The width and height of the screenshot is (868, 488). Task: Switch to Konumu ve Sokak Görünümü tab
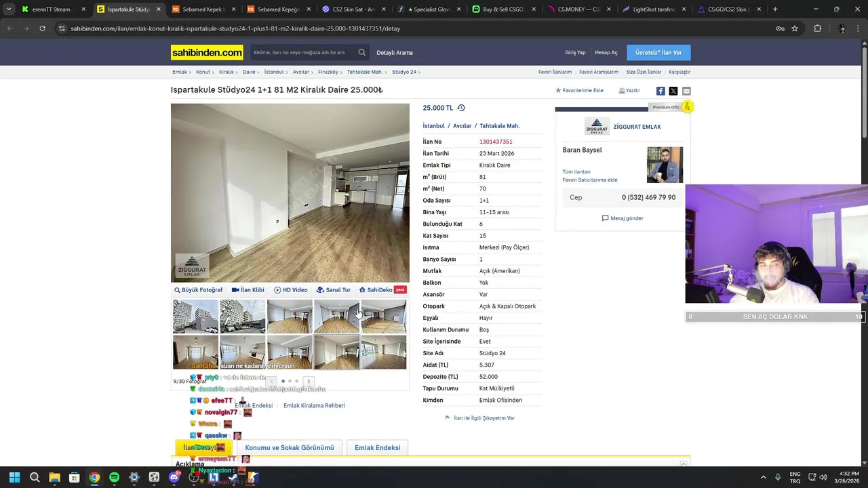pyautogui.click(x=290, y=448)
